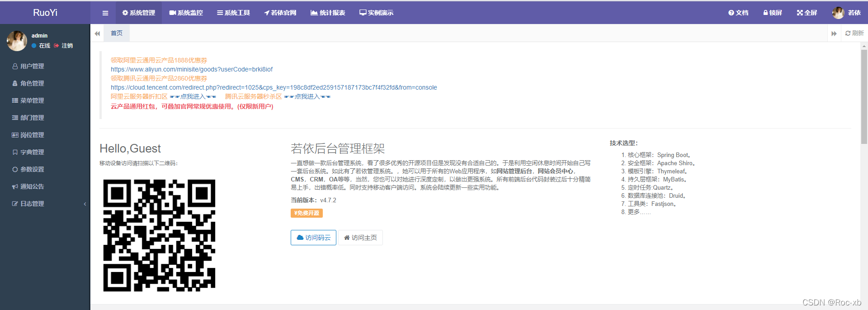
Task: Click the tabs scroll-left double arrow
Action: click(97, 33)
